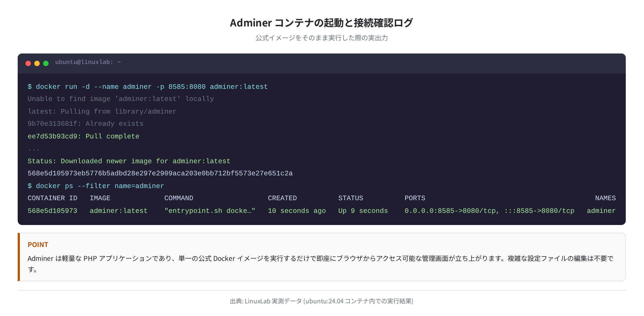Click the 'STATUS' column header
The width and height of the screenshot is (644, 316).
tap(351, 198)
